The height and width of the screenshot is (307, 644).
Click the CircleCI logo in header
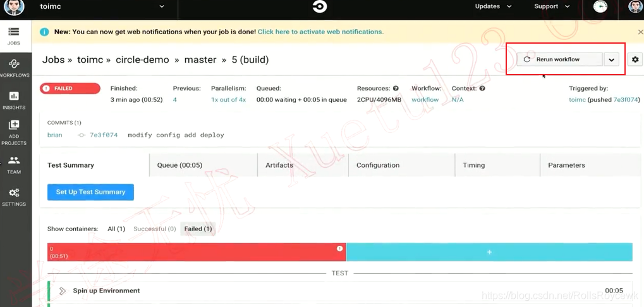click(x=320, y=6)
